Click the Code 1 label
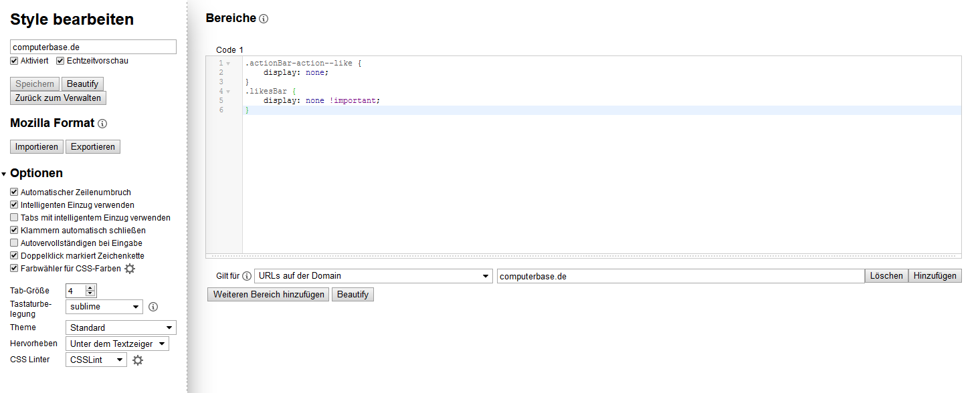Image resolution: width=980 pixels, height=393 pixels. 229,50
